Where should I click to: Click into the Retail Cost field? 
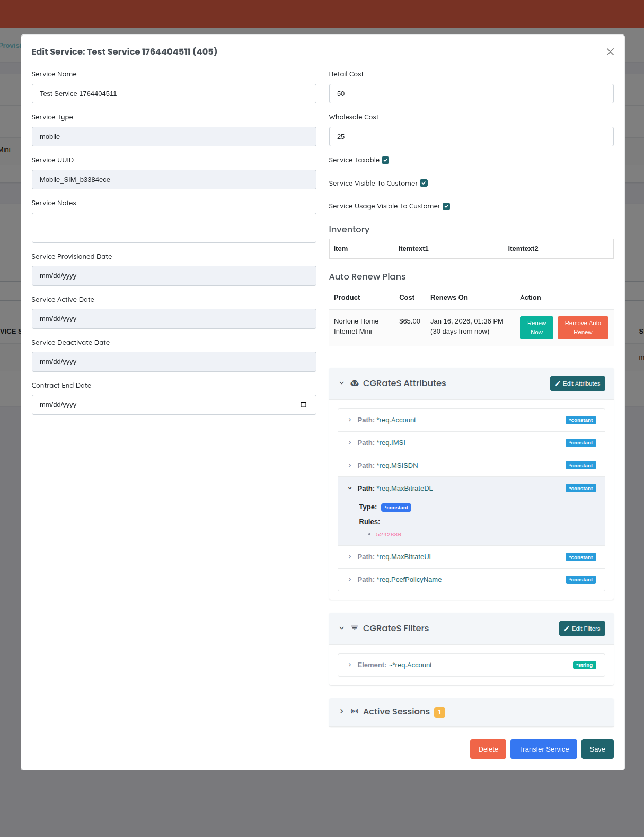[471, 94]
